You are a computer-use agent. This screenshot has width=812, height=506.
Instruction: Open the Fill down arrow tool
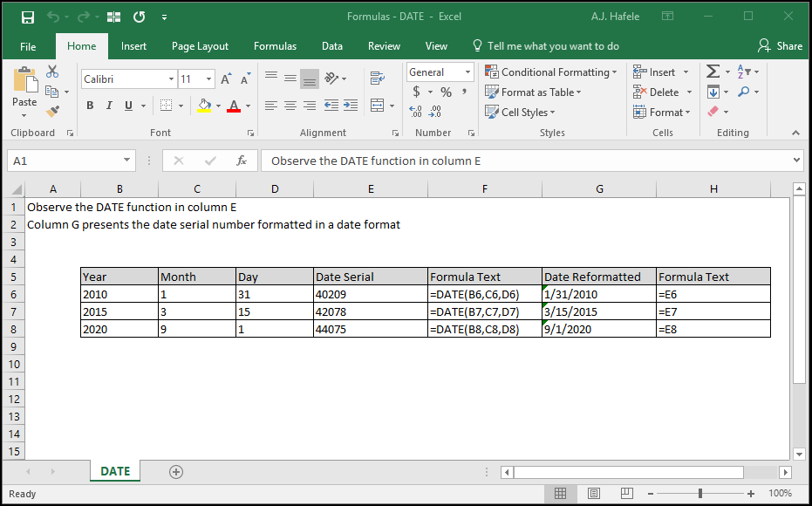pyautogui.click(x=713, y=92)
